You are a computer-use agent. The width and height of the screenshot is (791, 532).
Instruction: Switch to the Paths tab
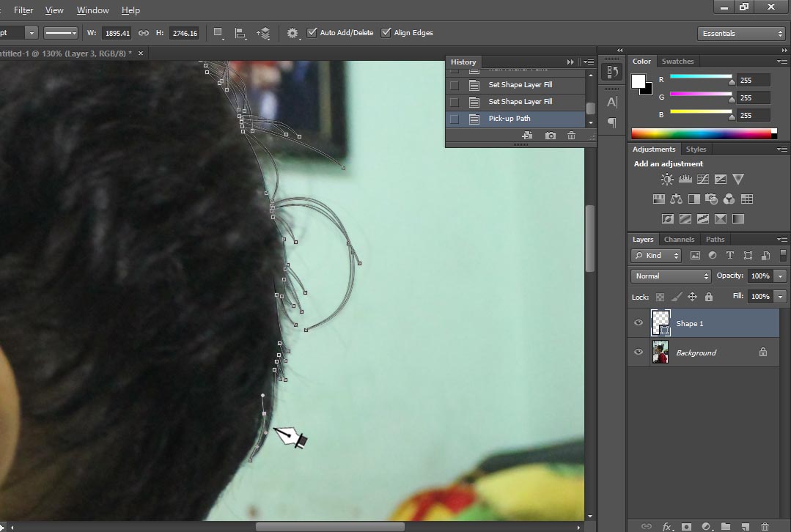(x=715, y=239)
